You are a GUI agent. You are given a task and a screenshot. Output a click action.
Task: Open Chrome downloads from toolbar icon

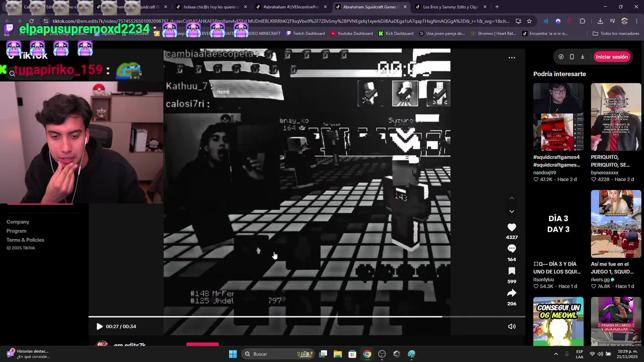pos(600,21)
